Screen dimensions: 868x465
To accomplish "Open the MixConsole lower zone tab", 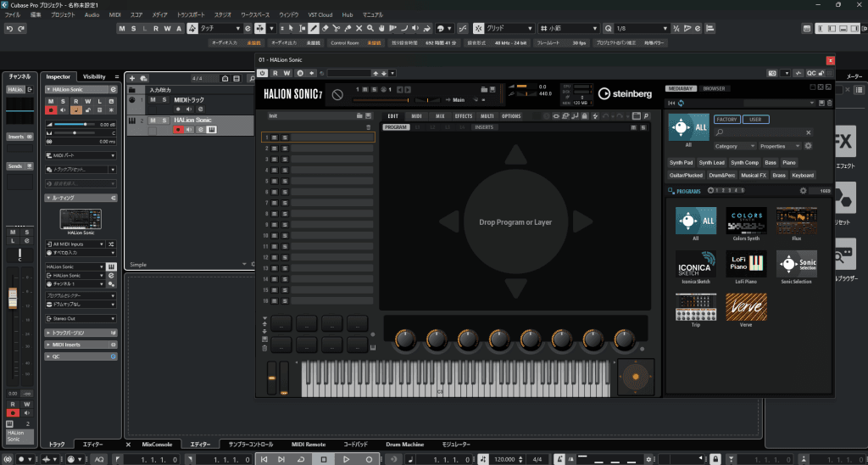I will [x=157, y=445].
